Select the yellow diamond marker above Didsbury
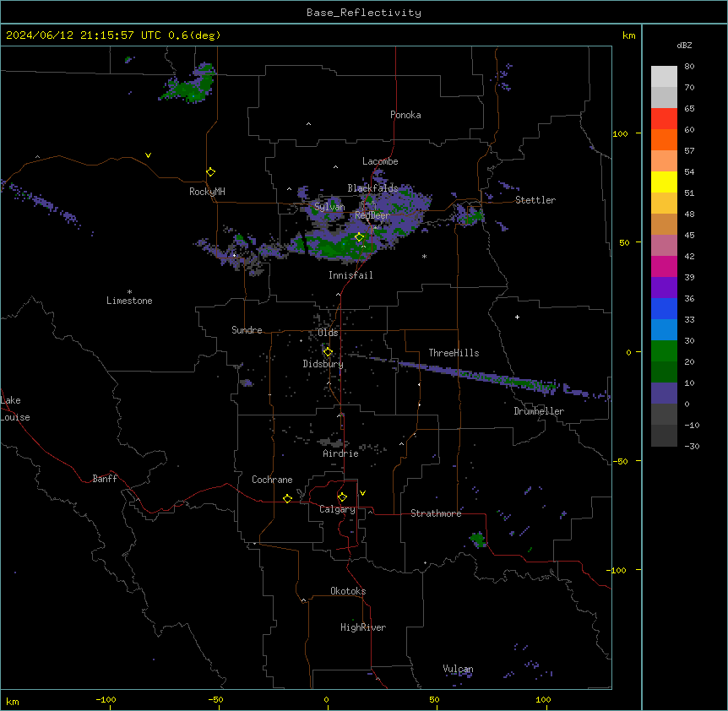This screenshot has height=711, width=728. click(328, 352)
